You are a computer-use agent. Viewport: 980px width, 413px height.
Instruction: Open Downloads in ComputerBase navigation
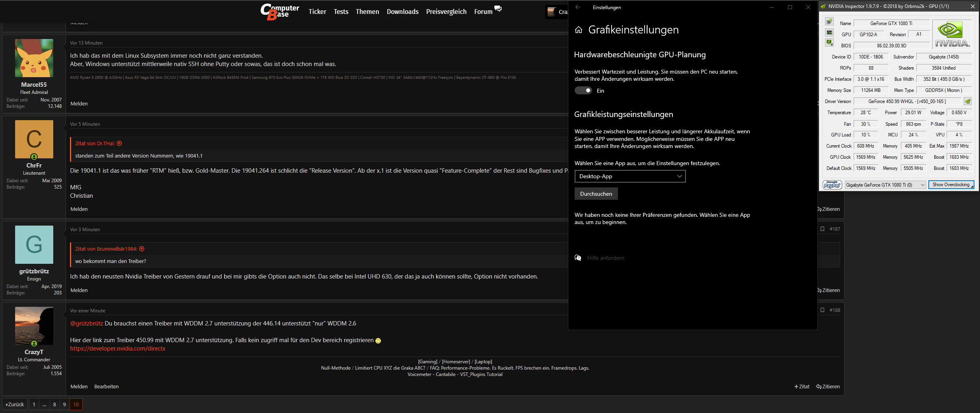pos(403,12)
